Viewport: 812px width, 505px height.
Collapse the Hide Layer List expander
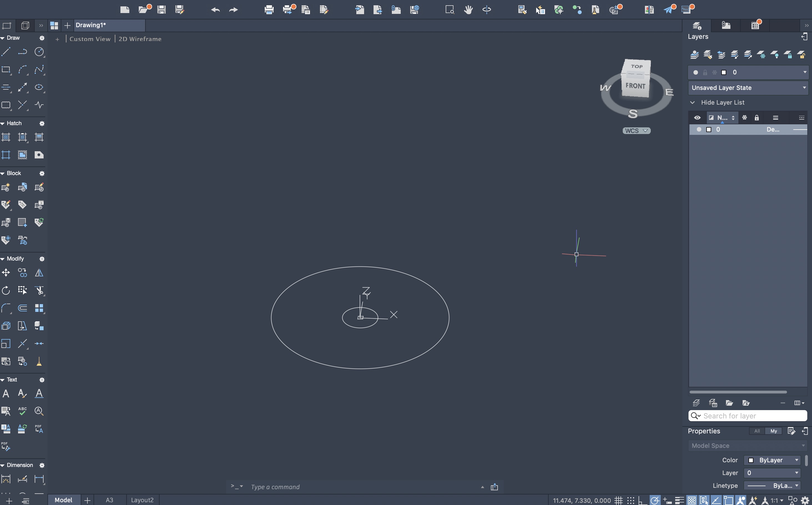(x=693, y=103)
